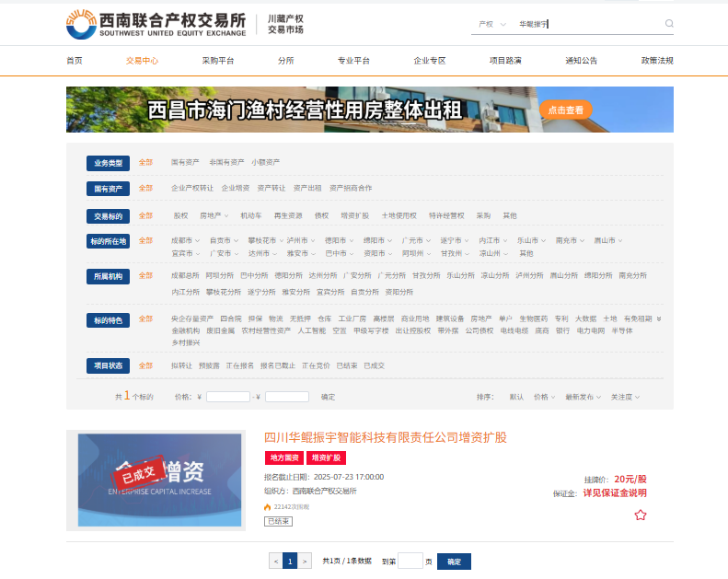Viewport: 728px width, 579px height.
Task: Filter institution by 攀枝花分所
Action: pos(224,292)
